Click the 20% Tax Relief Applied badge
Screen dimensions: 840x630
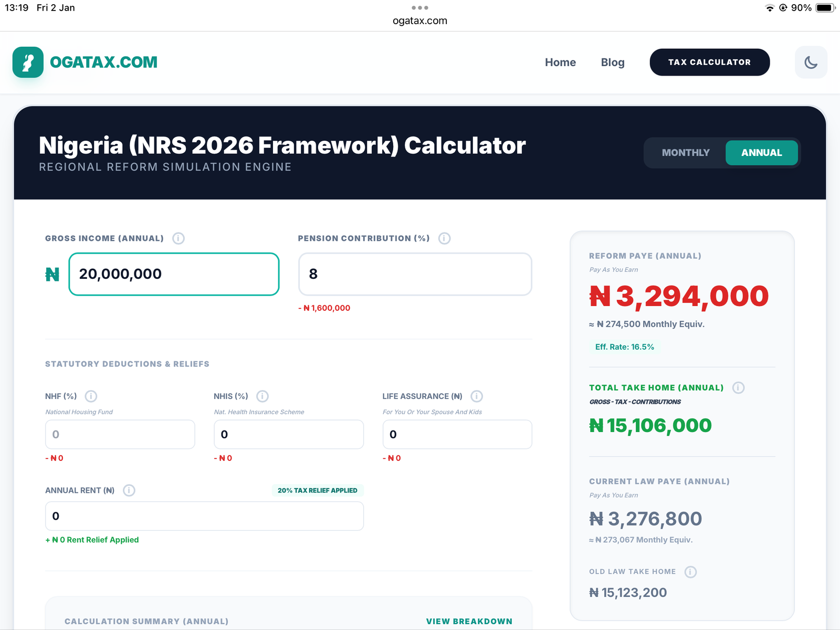317,490
